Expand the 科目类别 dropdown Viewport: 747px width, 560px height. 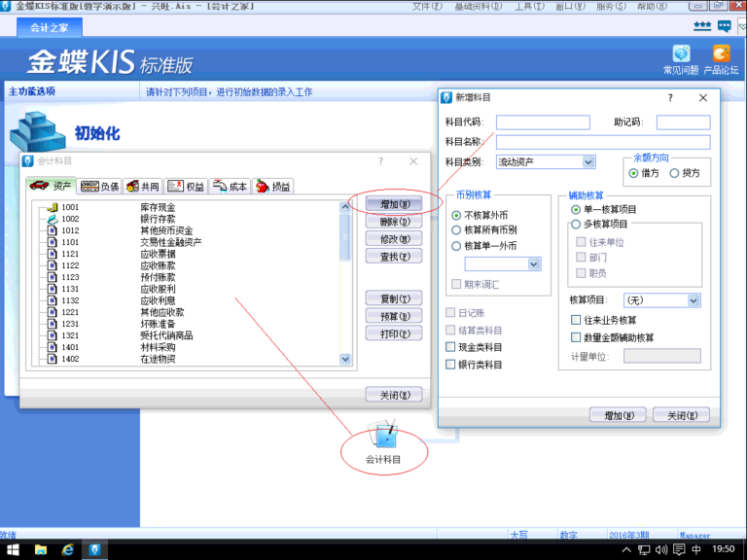click(x=588, y=162)
